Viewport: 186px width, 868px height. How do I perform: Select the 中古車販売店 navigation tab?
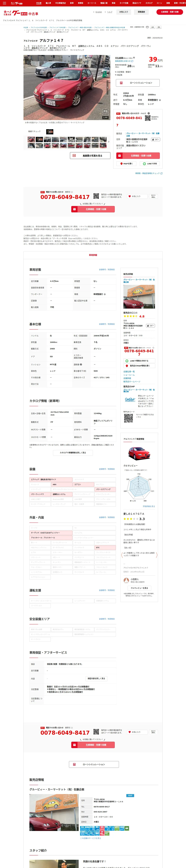61,3
